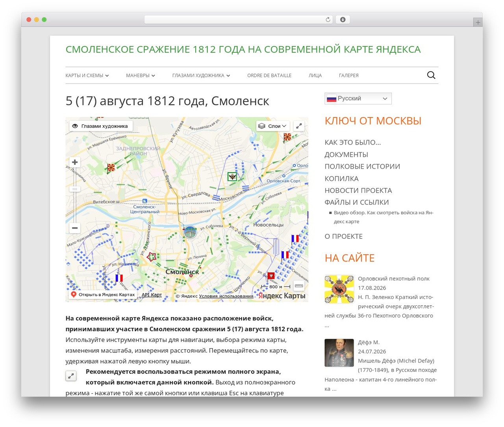The width and height of the screenshot is (504, 427).
Task: Open the Видео обзор link
Action: pos(384,217)
